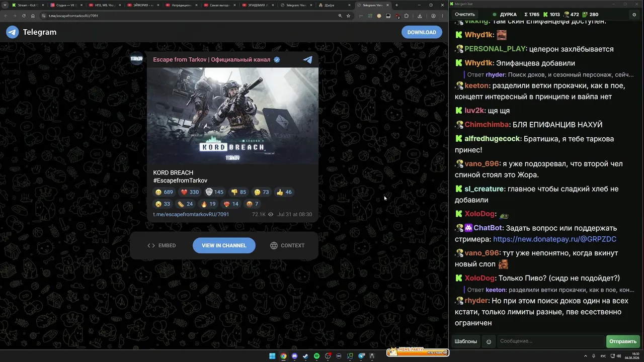The height and width of the screenshot is (362, 644).
Task: Open Spotify from the taskbar
Action: [316, 356]
